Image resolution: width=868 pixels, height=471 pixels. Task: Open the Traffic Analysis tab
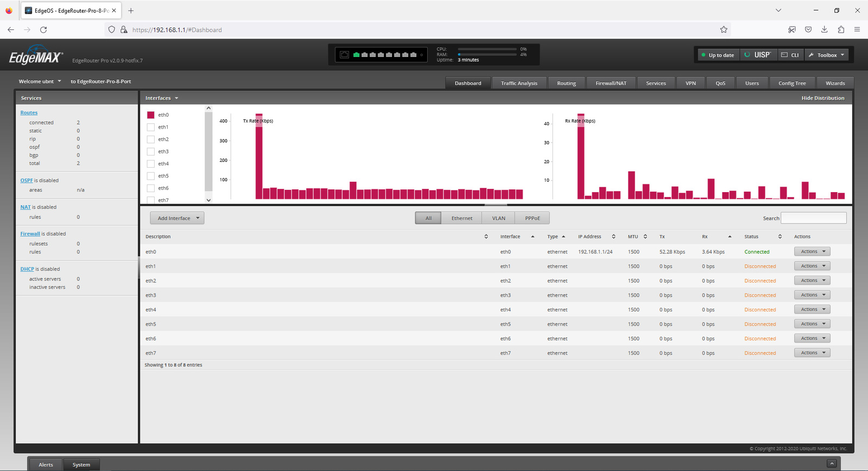[x=519, y=83]
